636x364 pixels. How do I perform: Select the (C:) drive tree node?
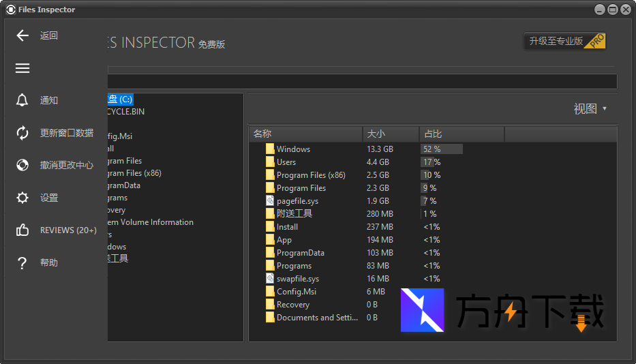tap(120, 100)
